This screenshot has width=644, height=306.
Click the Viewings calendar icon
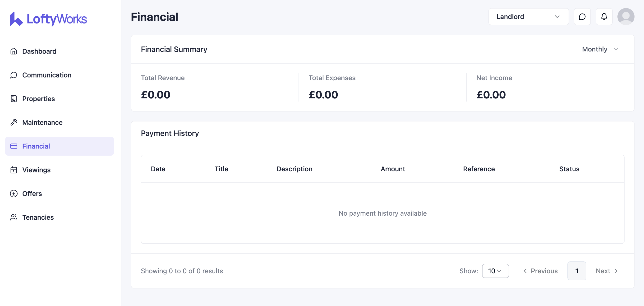(14, 170)
